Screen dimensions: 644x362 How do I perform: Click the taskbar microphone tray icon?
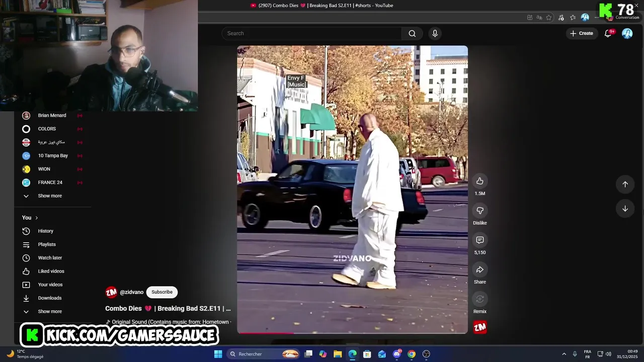[575, 354]
